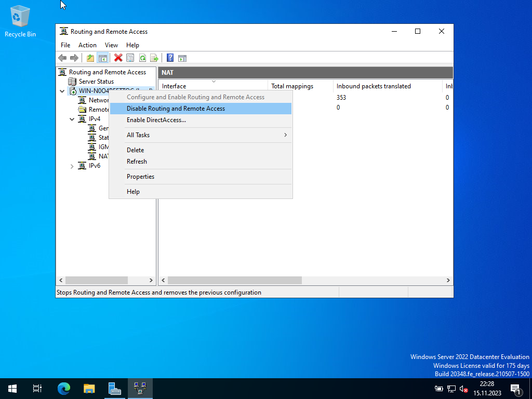Click the NAT list pane's scroll-left arrow
The height and width of the screenshot is (399, 532).
pos(163,280)
